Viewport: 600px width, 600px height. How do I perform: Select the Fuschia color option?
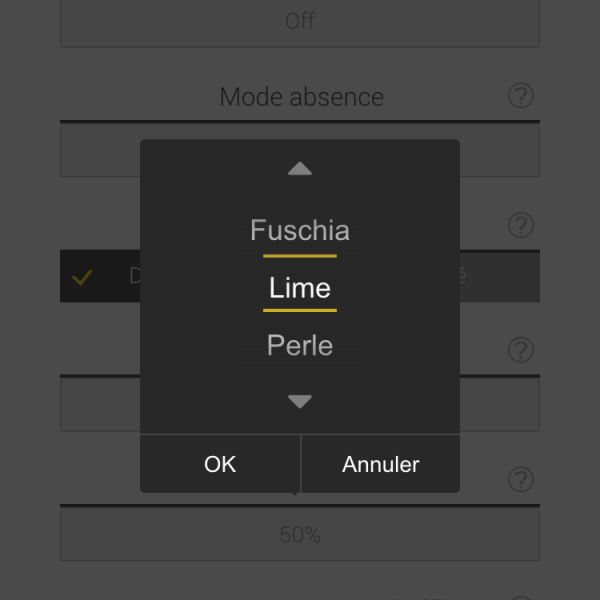pos(300,231)
